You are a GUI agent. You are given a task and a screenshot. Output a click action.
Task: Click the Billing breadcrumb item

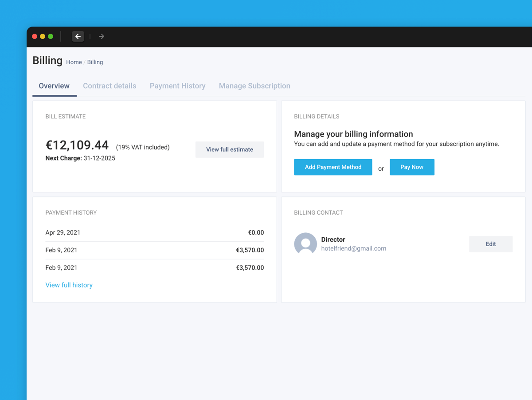point(95,63)
